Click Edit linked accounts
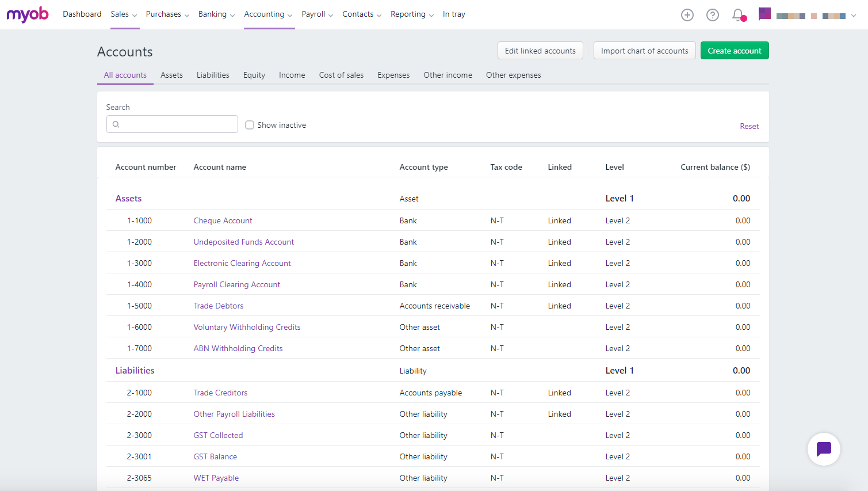The image size is (868, 491). coord(540,51)
